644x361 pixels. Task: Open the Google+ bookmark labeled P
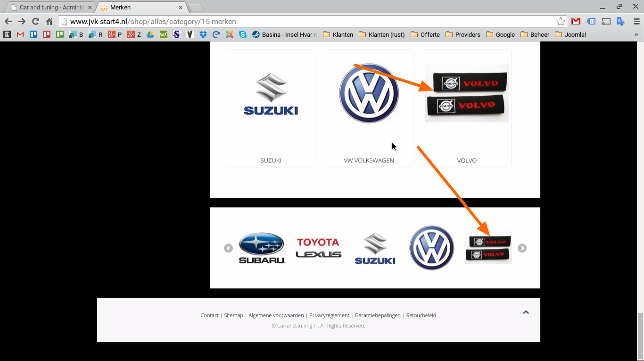(115, 34)
